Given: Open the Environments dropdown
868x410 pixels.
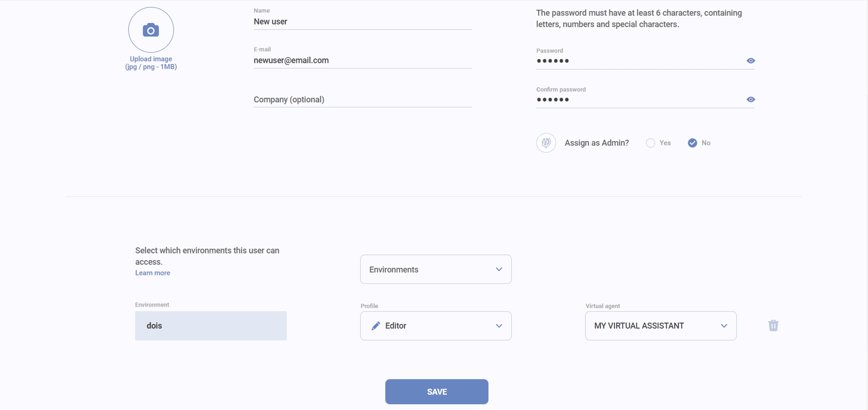Looking at the screenshot, I should 436,269.
